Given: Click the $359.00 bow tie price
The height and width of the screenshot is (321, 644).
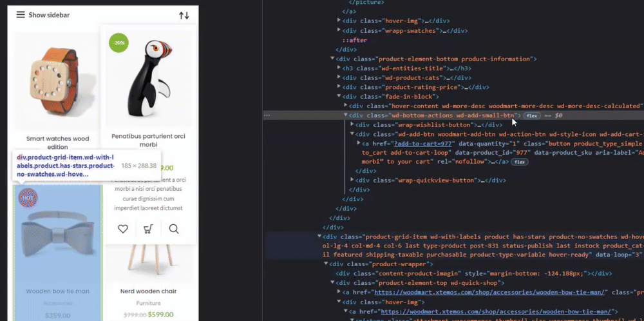Looking at the screenshot, I should (x=57, y=316).
